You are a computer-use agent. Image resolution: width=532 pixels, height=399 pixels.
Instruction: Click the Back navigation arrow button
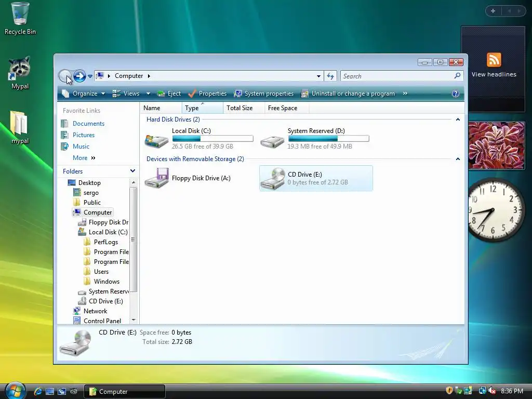point(64,76)
